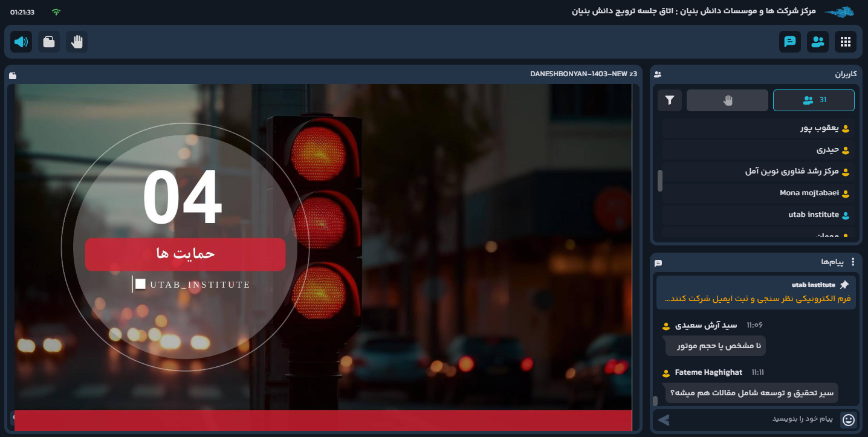Image resolution: width=868 pixels, height=437 pixels.
Task: Click the briefcase tools icon
Action: 49,42
